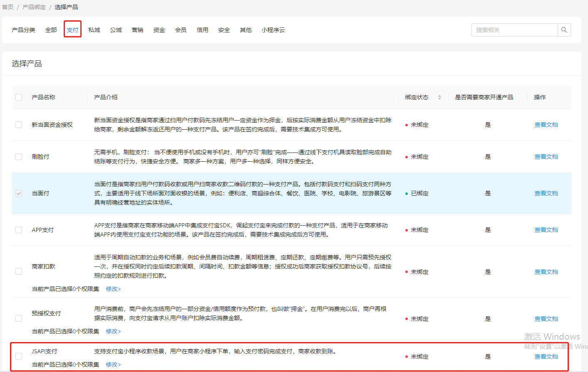Click 修改 under the JSAPI支付 row
This screenshot has width=588, height=372.
click(x=113, y=365)
